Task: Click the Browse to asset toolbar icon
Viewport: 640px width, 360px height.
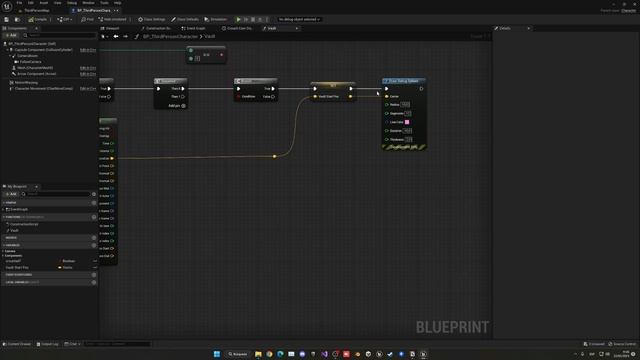Action: pos(17,19)
